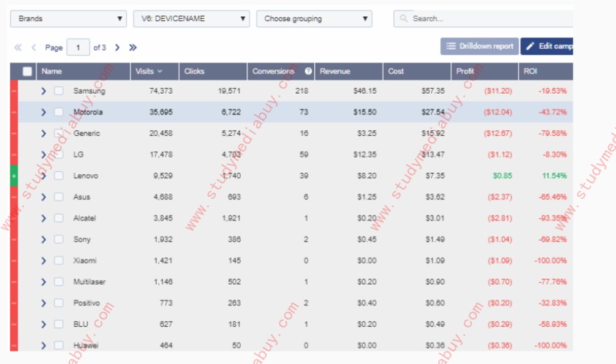The width and height of the screenshot is (616, 364).
Task: Expand the Generic row chevron
Action: point(43,133)
